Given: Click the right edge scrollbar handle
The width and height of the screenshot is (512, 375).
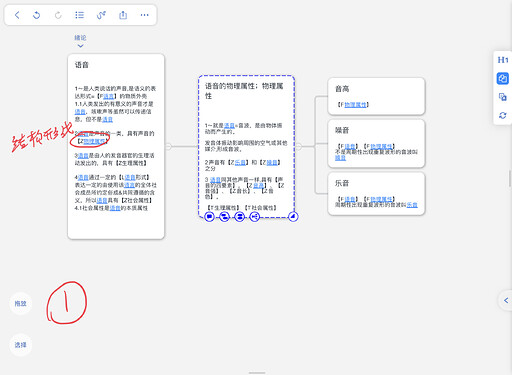Looking at the screenshot, I should [x=510, y=178].
